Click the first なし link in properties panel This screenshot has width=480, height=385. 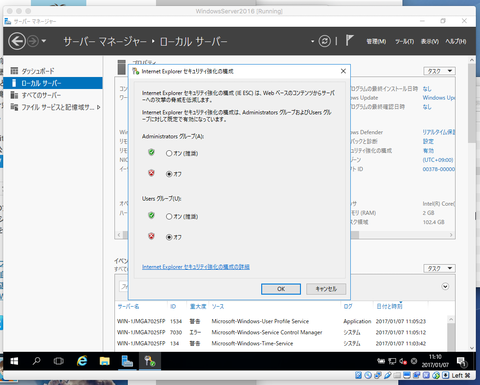427,89
